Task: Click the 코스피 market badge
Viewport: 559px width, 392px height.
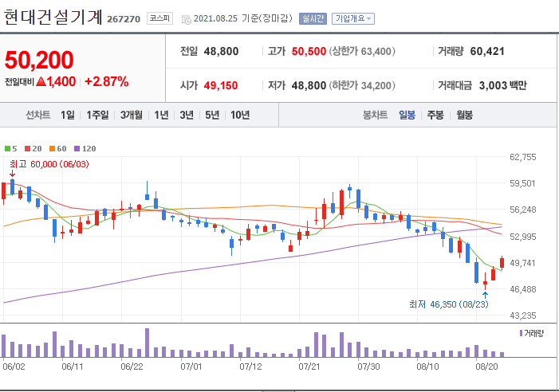Action: 159,18
